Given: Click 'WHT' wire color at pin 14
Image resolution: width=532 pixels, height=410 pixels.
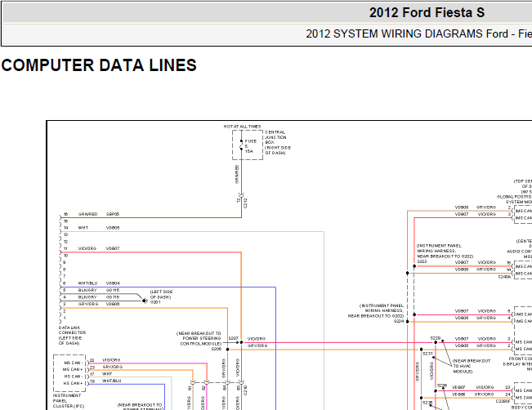Looking at the screenshot, I should pos(83,228).
